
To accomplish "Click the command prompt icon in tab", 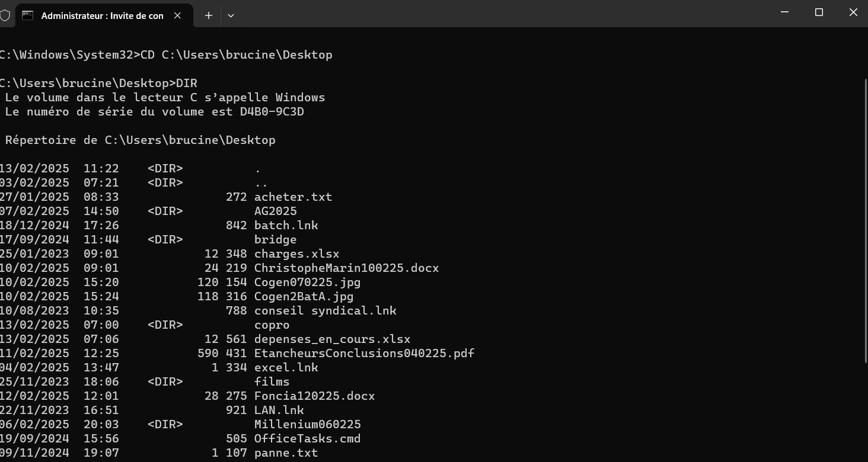I will 27,15.
